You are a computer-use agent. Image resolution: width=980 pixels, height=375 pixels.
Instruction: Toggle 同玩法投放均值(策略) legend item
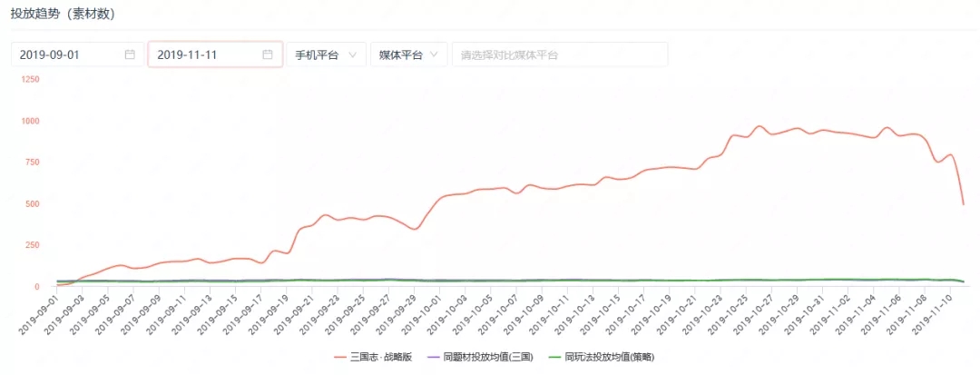[601, 358]
